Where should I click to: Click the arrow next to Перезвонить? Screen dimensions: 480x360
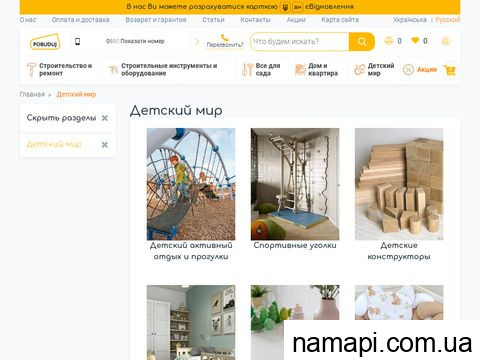tap(197, 42)
